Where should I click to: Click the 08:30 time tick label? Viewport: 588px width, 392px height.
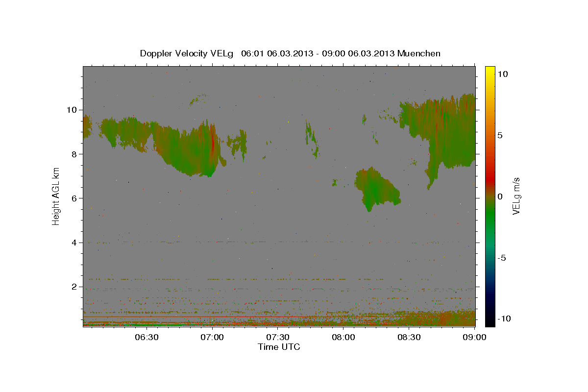(x=409, y=337)
